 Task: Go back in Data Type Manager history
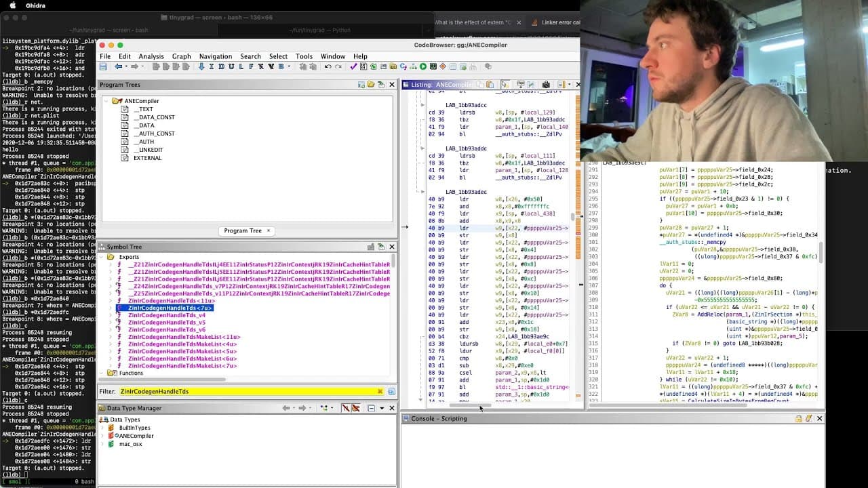pyautogui.click(x=286, y=408)
